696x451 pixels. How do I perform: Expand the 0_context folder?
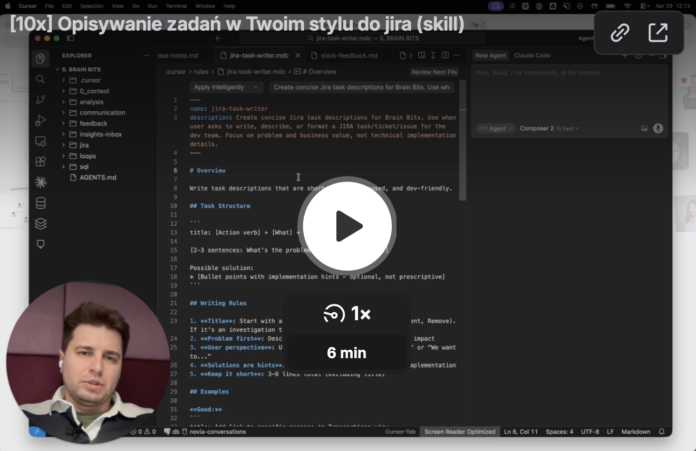pyautogui.click(x=94, y=91)
